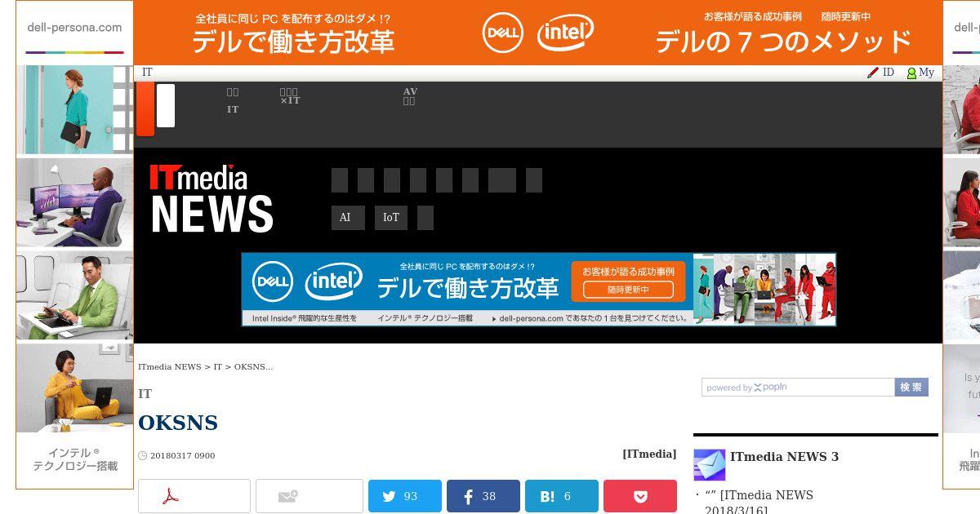980x514 pixels.
Task: Click left ad image of man in purple suit
Action: 74,202
